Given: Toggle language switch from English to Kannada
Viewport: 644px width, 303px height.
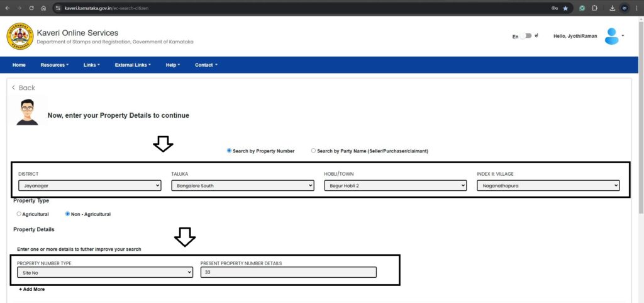Looking at the screenshot, I should pos(526,37).
